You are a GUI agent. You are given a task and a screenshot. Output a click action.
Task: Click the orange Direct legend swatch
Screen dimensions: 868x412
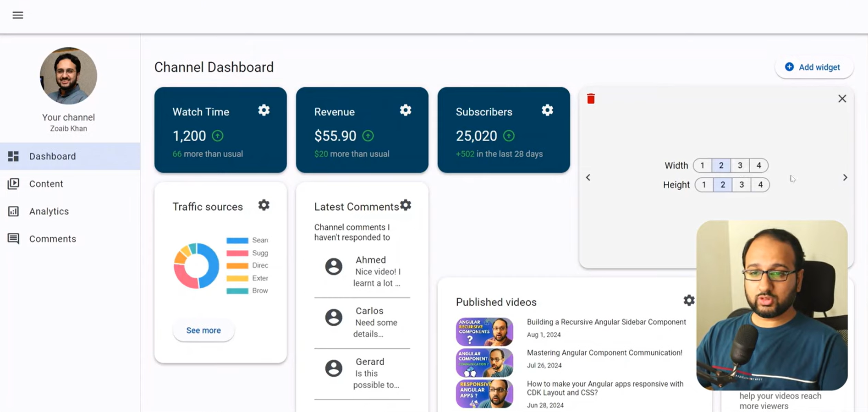[237, 265]
